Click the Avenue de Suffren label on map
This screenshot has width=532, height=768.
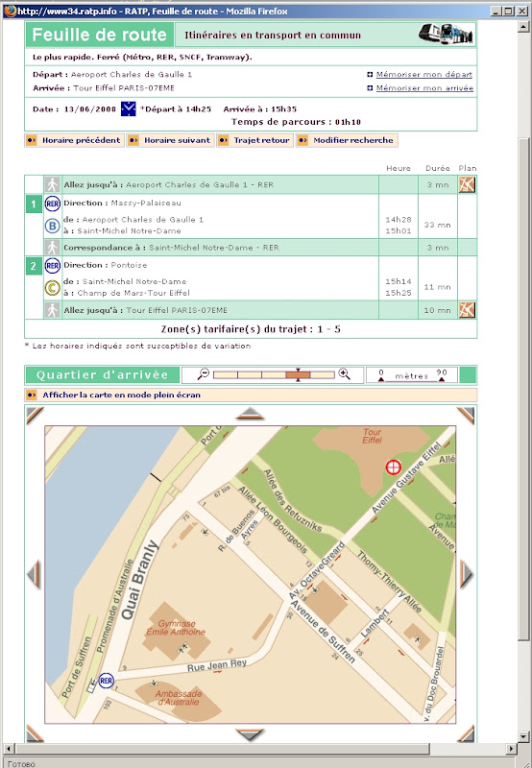click(323, 631)
